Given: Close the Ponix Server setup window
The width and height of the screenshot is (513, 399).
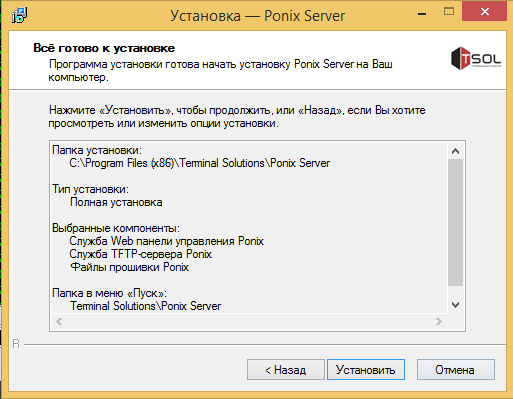Looking at the screenshot, I should 484,12.
